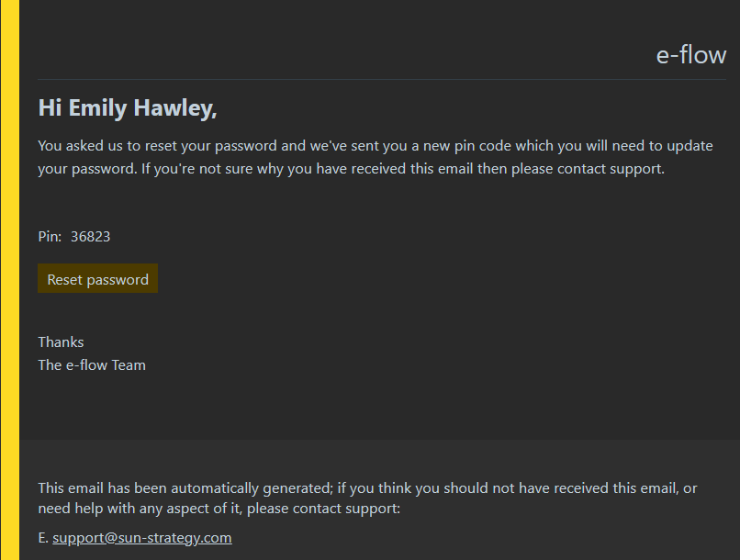Click the Reset password button
Image resolution: width=740 pixels, height=560 pixels.
pos(97,278)
